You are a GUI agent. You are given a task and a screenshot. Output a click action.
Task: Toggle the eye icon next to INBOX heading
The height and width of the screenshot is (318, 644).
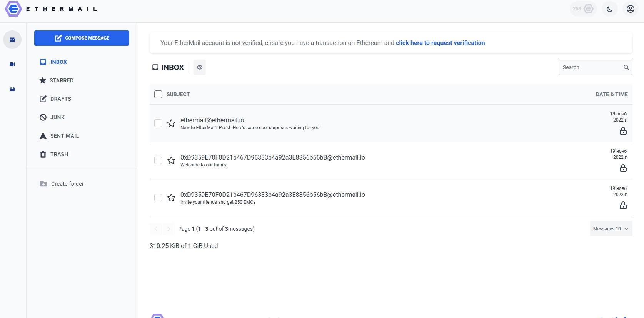(200, 67)
